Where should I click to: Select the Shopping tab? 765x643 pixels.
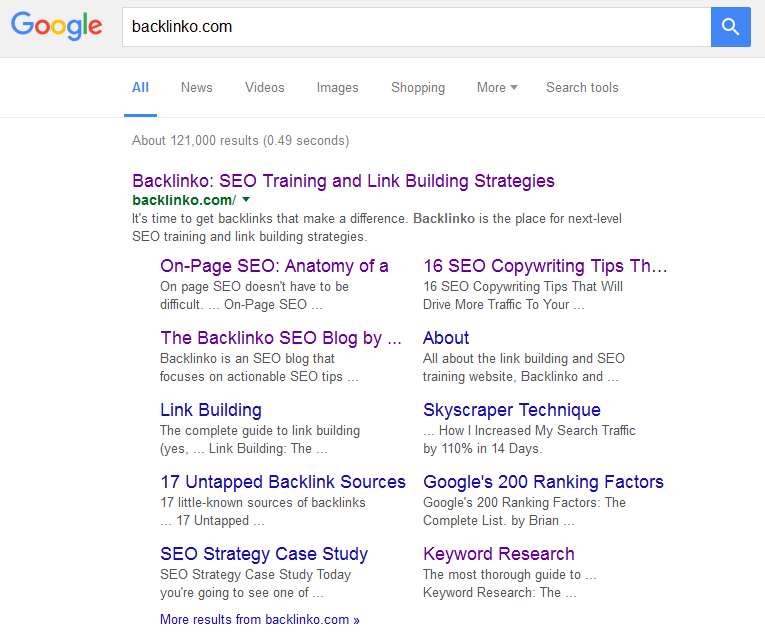418,88
